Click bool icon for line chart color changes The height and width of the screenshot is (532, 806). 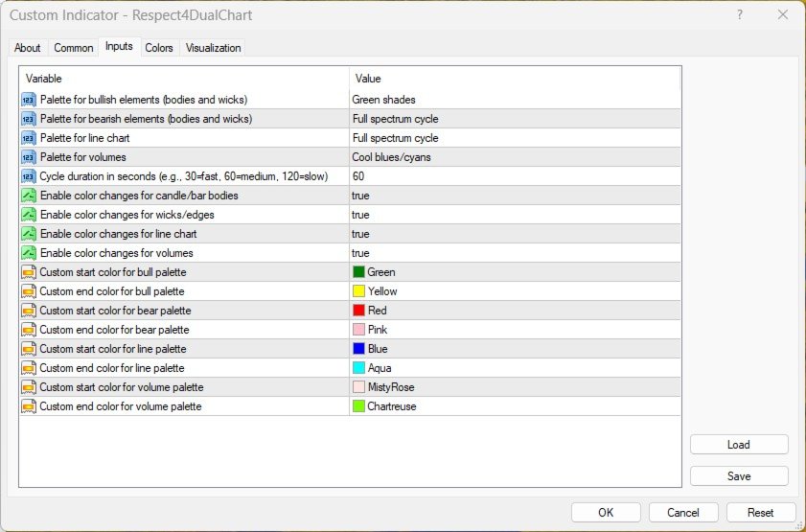pyautogui.click(x=29, y=234)
